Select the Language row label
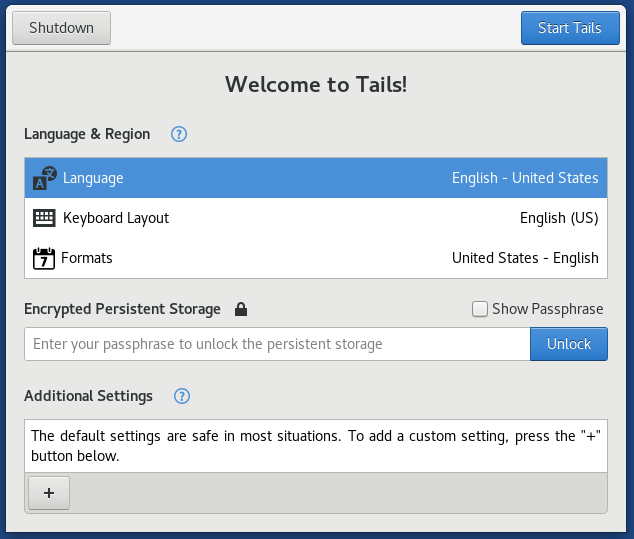This screenshot has width=634, height=539. [x=93, y=178]
